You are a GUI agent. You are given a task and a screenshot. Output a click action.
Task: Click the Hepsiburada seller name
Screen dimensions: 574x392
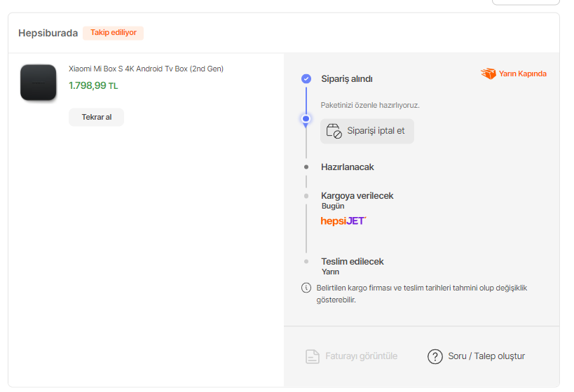pos(48,33)
